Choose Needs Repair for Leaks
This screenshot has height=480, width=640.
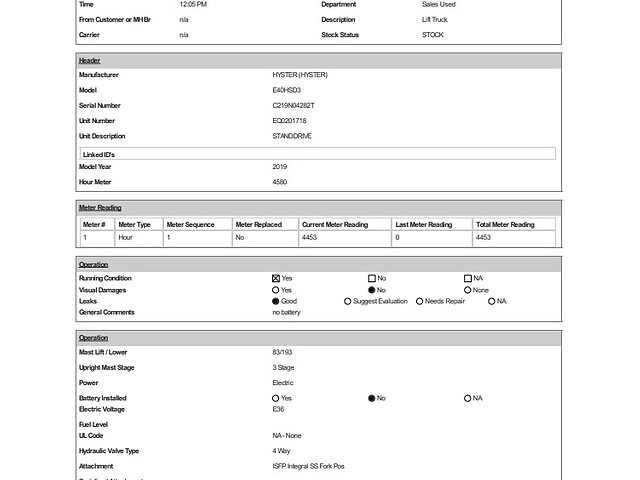click(x=420, y=301)
